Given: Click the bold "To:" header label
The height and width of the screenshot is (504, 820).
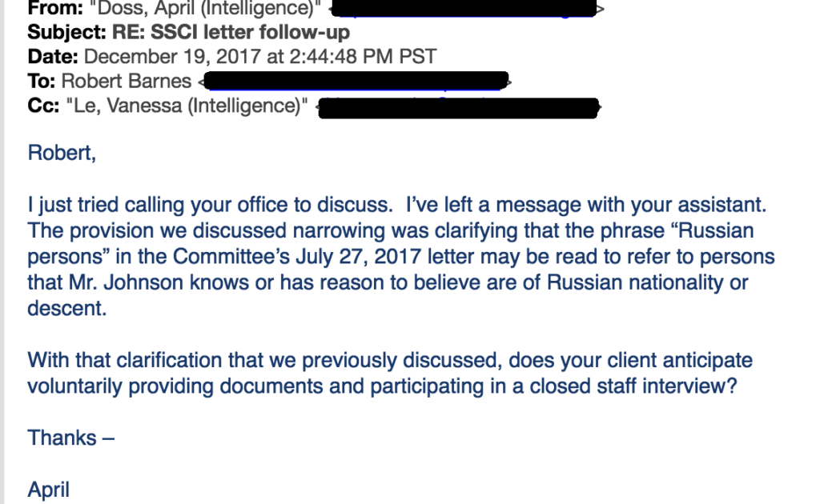Looking at the screenshot, I should click(42, 81).
